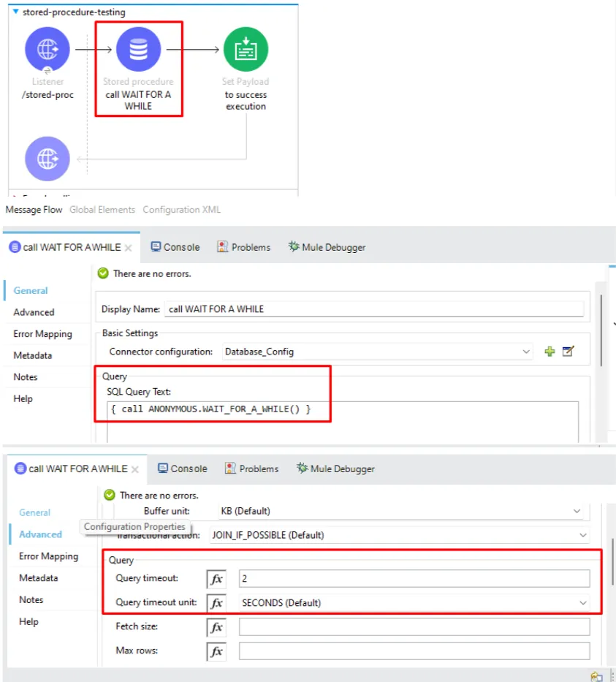This screenshot has width=616, height=682.
Task: Open Help in lower panel
Action: [x=28, y=621]
